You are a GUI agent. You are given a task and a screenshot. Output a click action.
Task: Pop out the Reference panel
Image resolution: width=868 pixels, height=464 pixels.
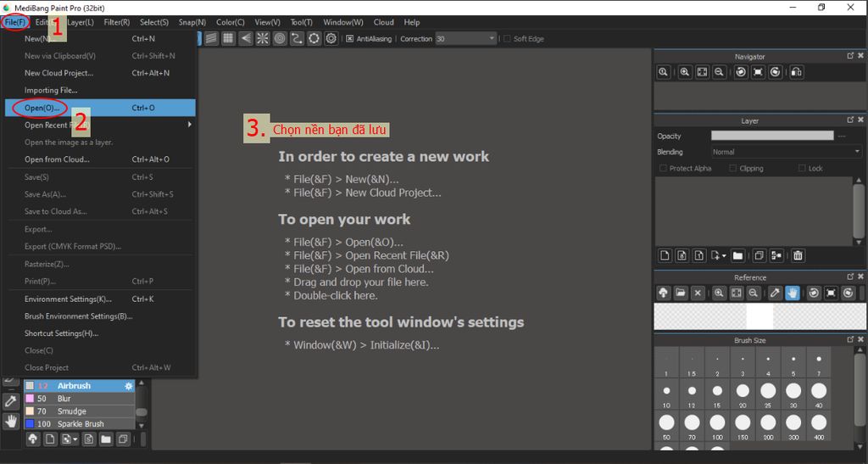850,277
